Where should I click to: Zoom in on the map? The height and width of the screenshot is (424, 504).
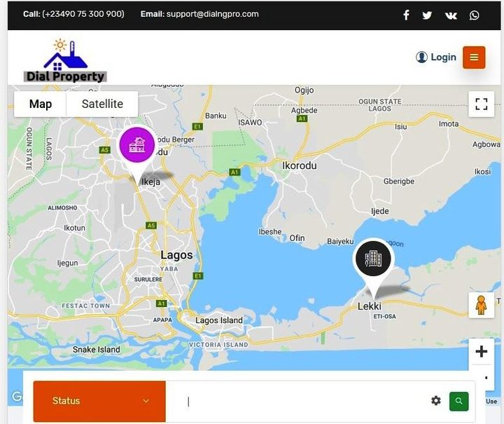pos(481,352)
